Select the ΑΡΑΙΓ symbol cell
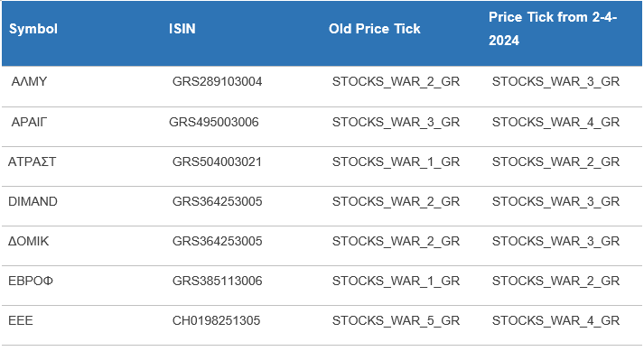 29,123
